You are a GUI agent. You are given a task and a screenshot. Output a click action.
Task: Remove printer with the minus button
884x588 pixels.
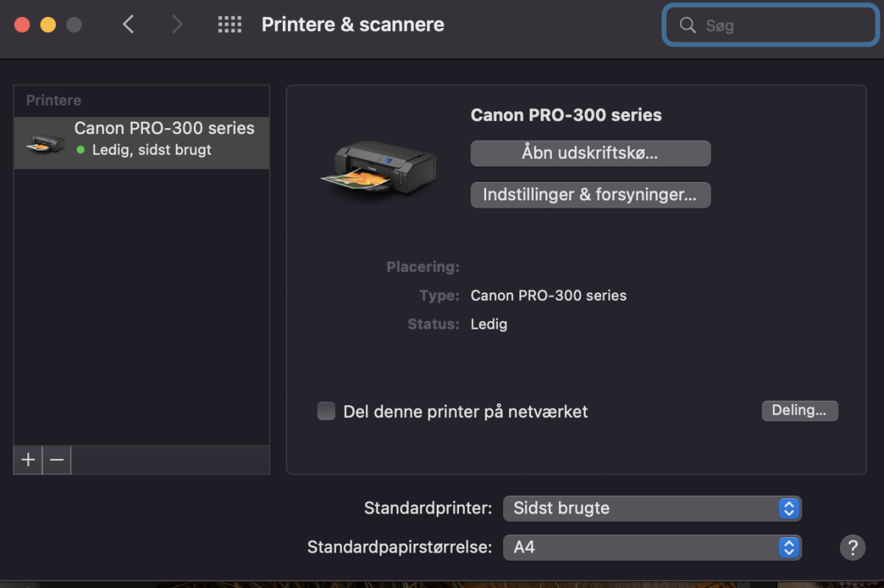(57, 460)
